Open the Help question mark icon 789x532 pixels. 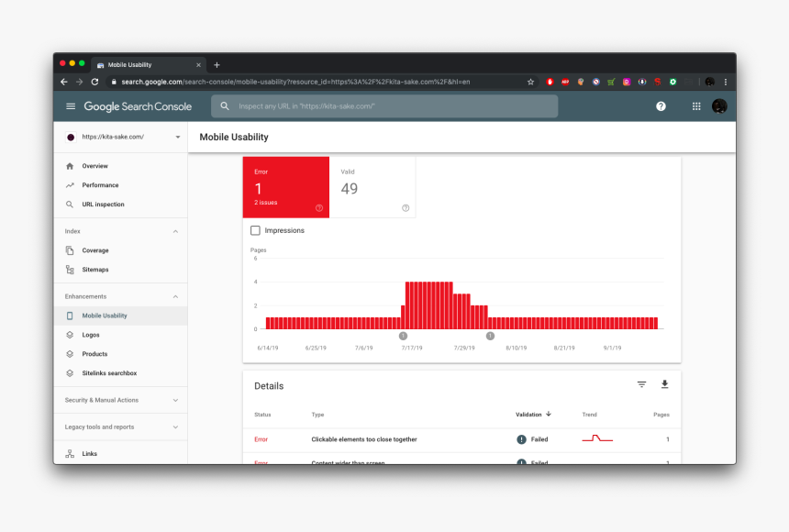point(661,106)
